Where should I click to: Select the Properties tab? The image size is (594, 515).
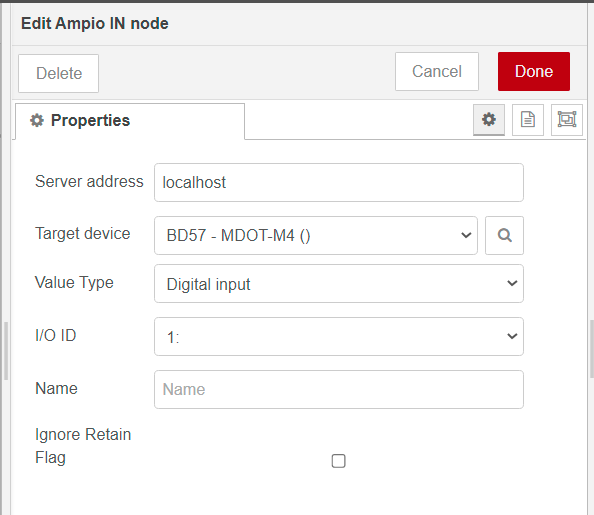coord(130,121)
